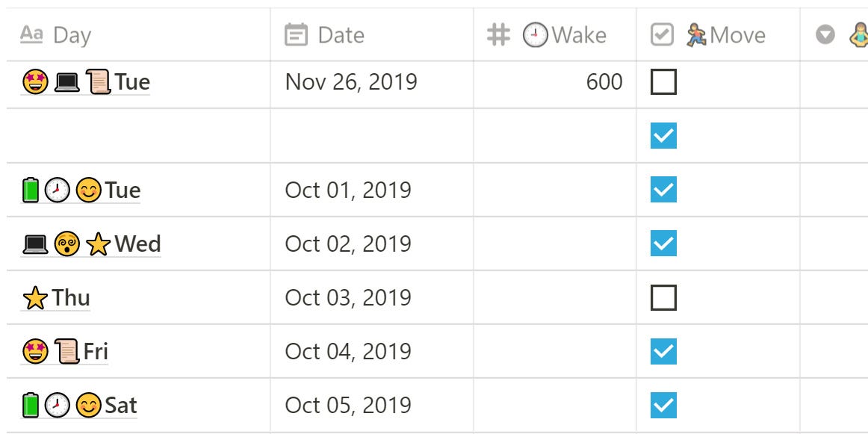Click the select dropdown icon in last column header

click(825, 35)
